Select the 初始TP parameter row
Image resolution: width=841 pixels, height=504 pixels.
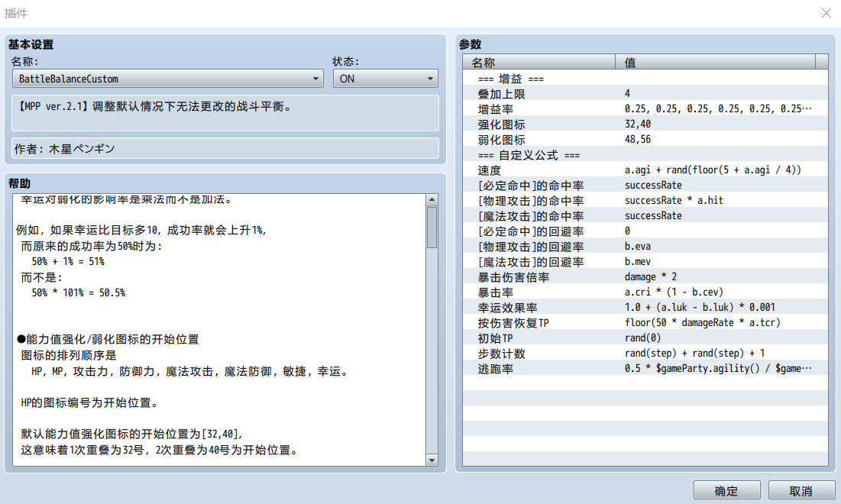[x=645, y=338]
